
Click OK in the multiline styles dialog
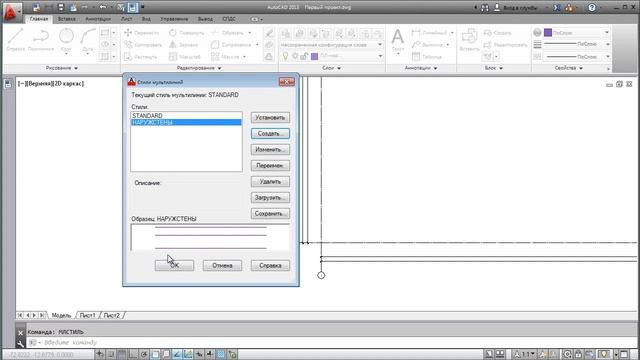coord(174,265)
